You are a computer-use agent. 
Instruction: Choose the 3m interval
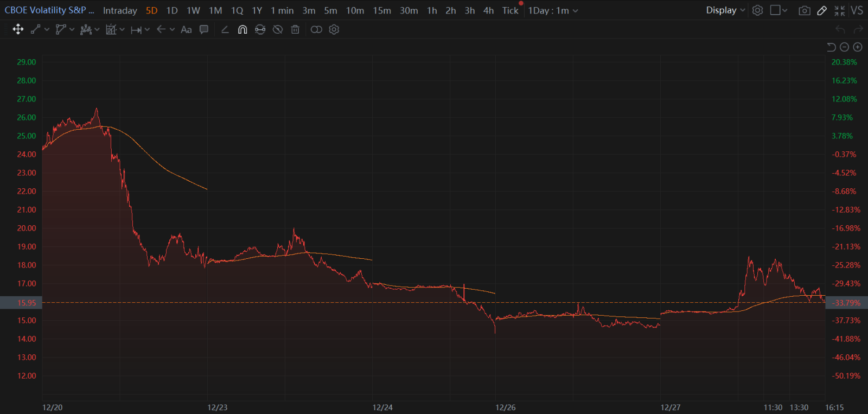click(309, 10)
